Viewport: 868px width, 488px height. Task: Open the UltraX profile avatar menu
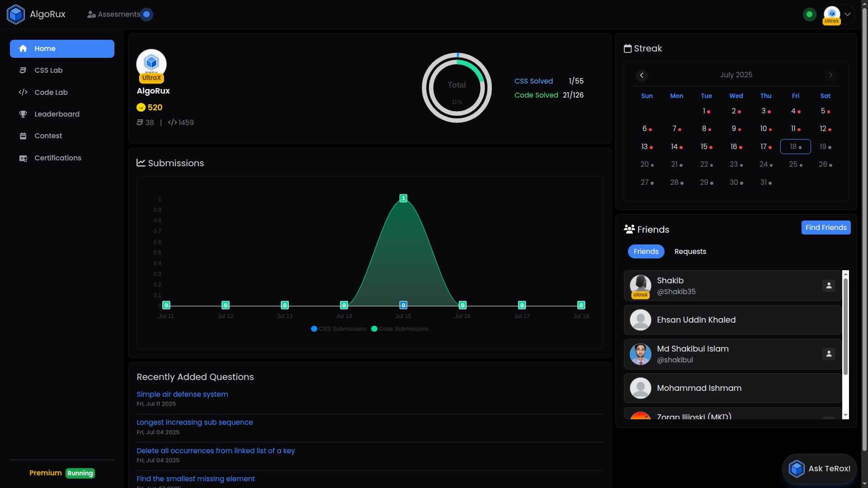[832, 14]
